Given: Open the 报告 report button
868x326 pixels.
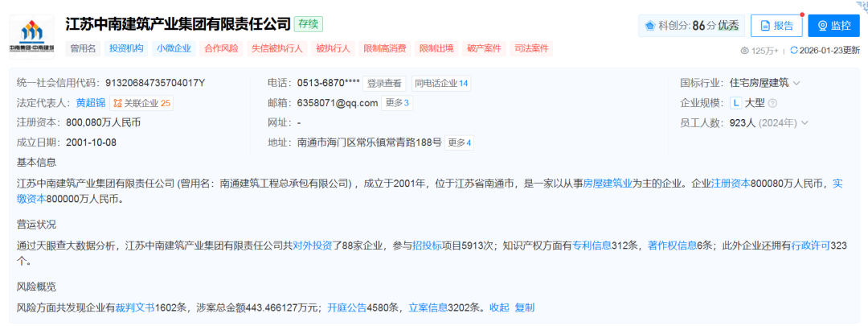Looking at the screenshot, I should (x=776, y=26).
